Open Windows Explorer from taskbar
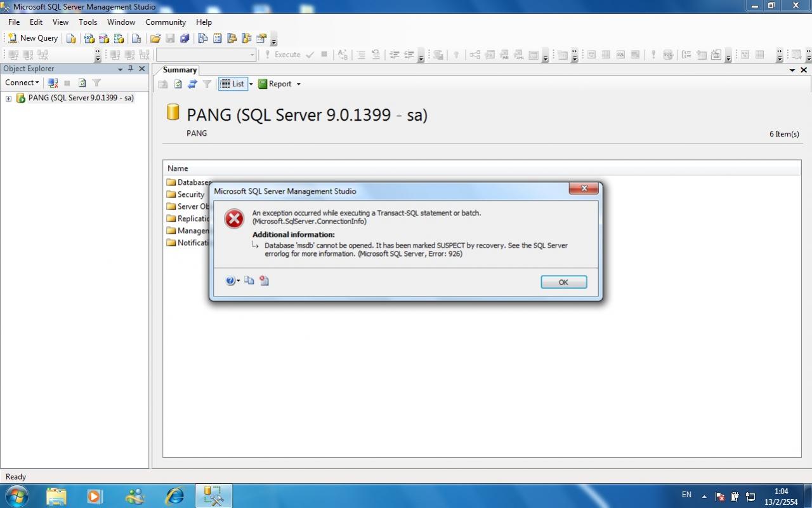The image size is (812, 508). point(56,496)
